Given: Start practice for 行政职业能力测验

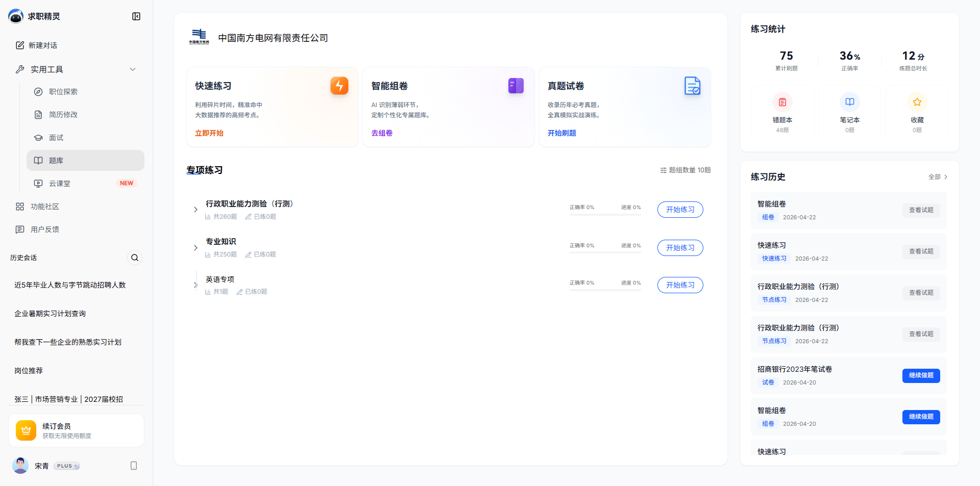Looking at the screenshot, I should [x=680, y=210].
